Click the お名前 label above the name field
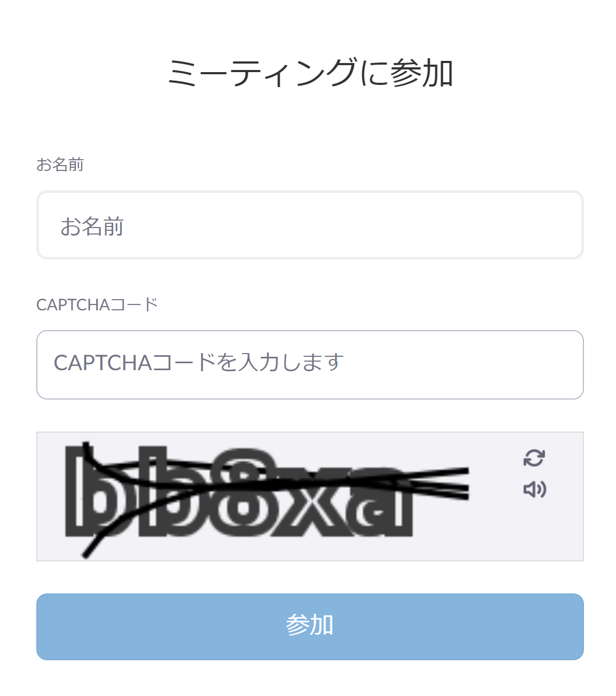The width and height of the screenshot is (616, 696). pos(60,165)
